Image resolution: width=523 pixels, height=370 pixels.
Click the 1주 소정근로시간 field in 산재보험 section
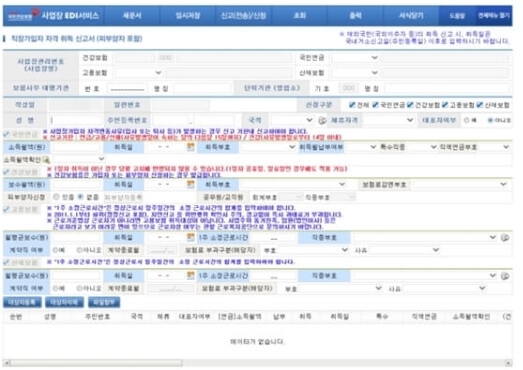pos(274,276)
